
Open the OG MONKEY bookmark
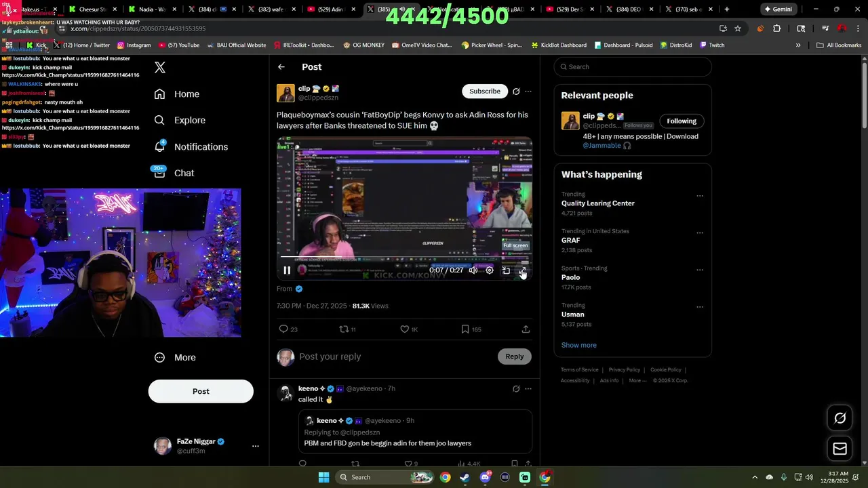click(x=363, y=45)
